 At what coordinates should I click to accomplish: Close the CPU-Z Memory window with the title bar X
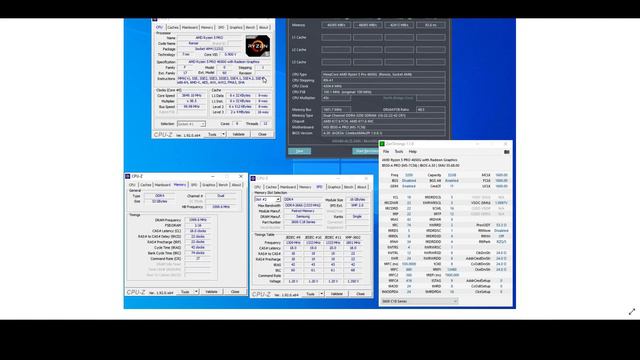click(x=241, y=176)
